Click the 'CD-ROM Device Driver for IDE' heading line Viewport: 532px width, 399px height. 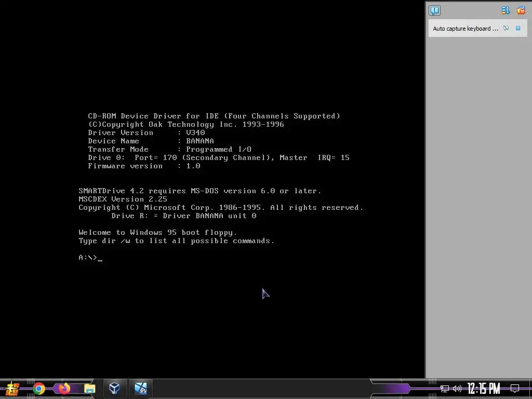coord(214,116)
